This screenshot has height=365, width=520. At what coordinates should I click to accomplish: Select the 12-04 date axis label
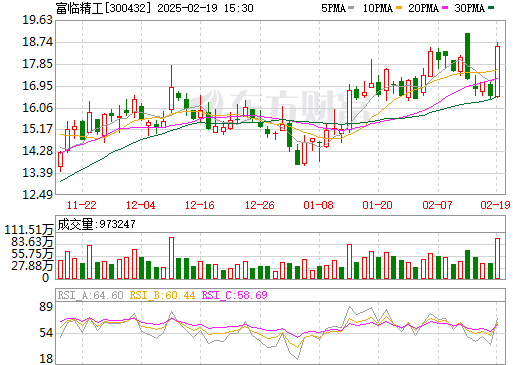pos(141,205)
